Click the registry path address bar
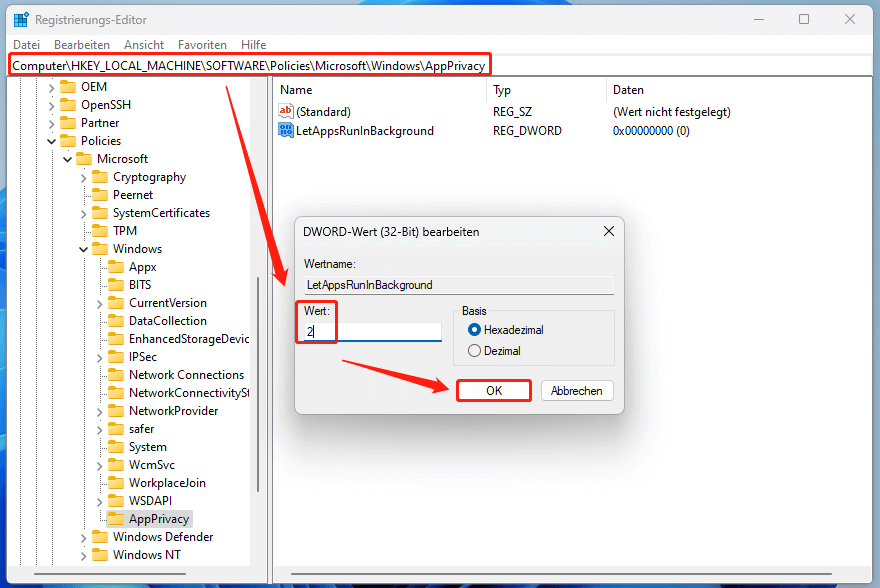 point(438,66)
